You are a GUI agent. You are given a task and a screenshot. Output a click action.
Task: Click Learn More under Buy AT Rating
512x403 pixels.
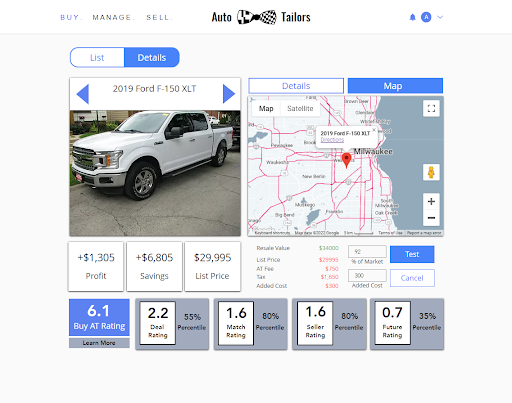99,343
